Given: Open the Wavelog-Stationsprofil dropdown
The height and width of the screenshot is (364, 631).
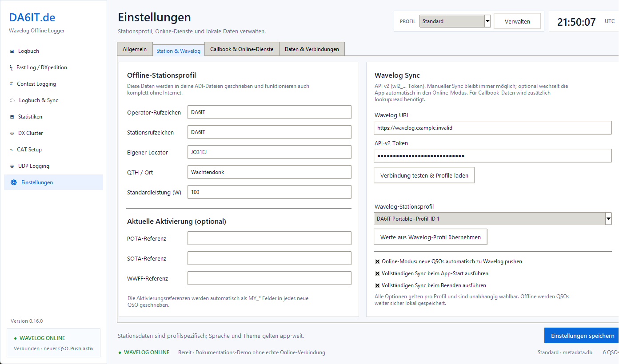Looking at the screenshot, I should (493, 219).
